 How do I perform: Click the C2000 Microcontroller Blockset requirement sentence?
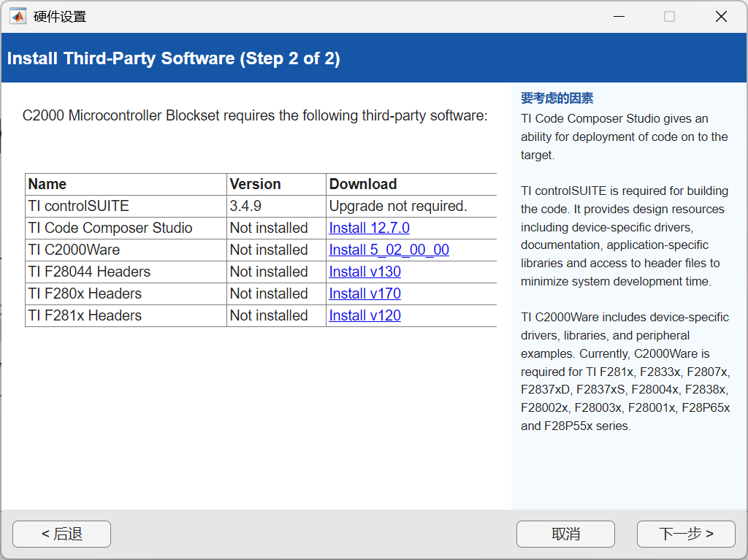[x=255, y=115]
